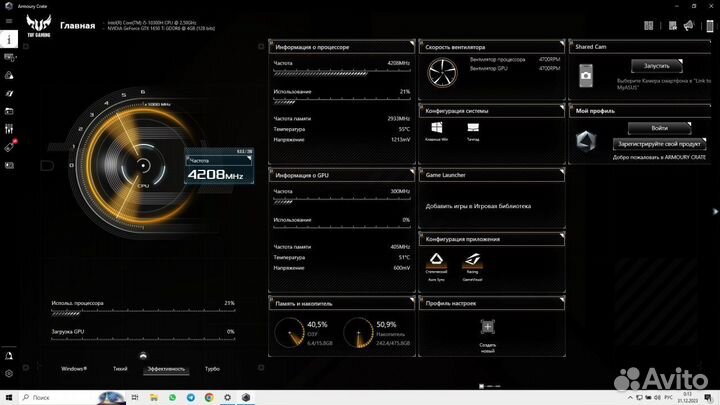Screen dimensions: 720x405
Task: Open the Settings gear in sidebar
Action: pyautogui.click(x=9, y=374)
